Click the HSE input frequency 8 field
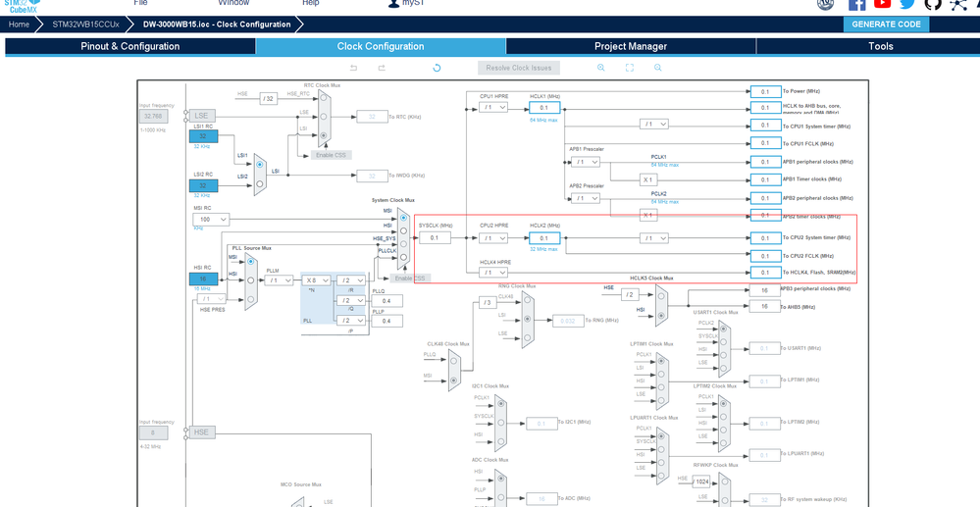 [153, 432]
